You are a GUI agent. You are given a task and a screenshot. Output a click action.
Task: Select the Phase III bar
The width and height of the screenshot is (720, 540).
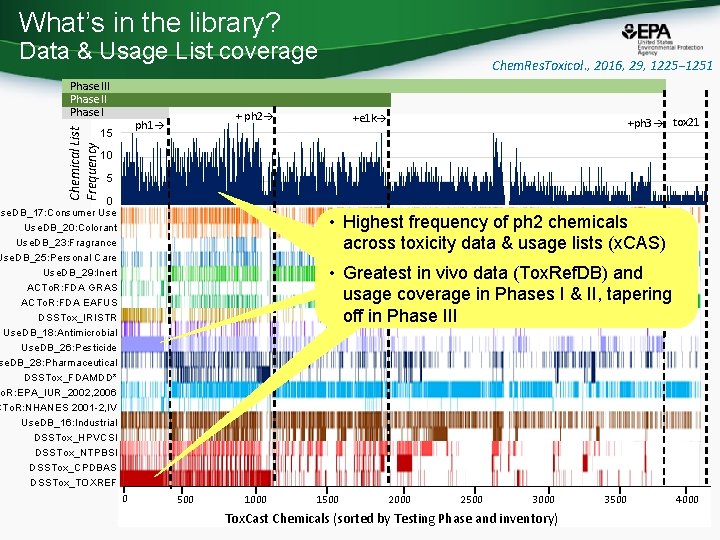pyautogui.click(x=364, y=86)
